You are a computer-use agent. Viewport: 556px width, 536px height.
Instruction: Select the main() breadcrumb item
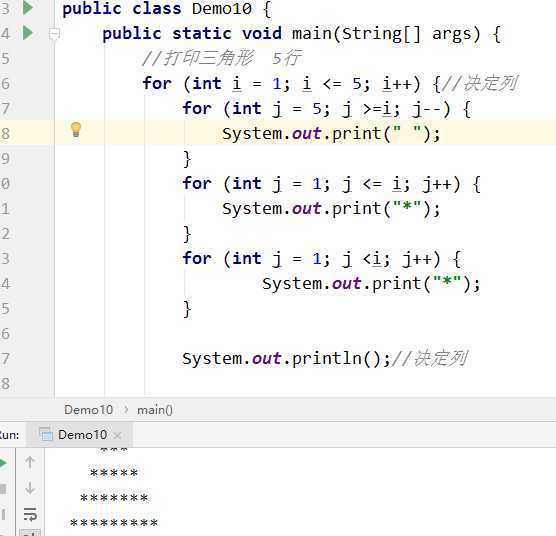155,410
